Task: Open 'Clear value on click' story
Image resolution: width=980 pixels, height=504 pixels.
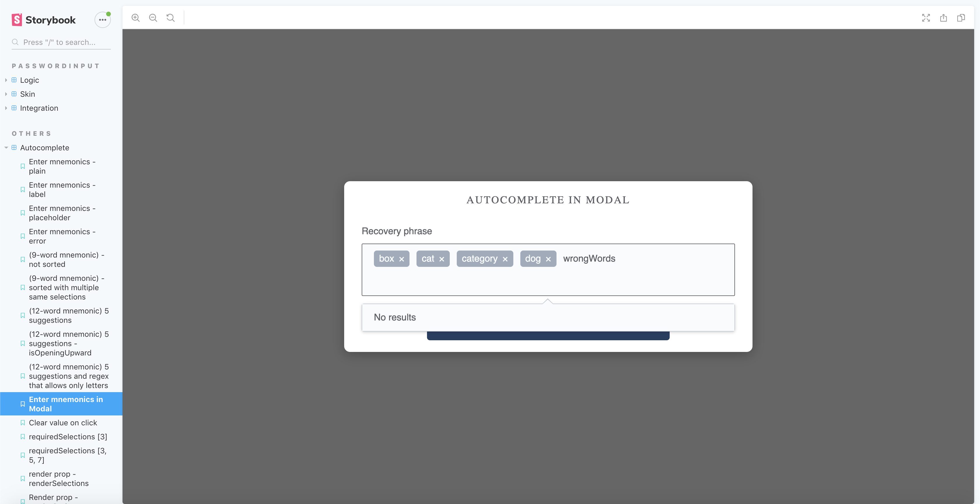Action: (63, 423)
